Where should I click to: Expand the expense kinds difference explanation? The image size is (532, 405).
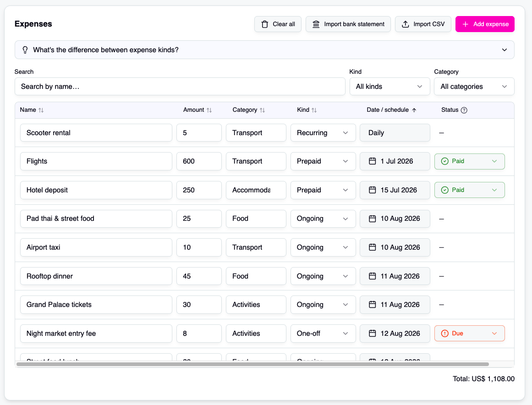tap(264, 50)
